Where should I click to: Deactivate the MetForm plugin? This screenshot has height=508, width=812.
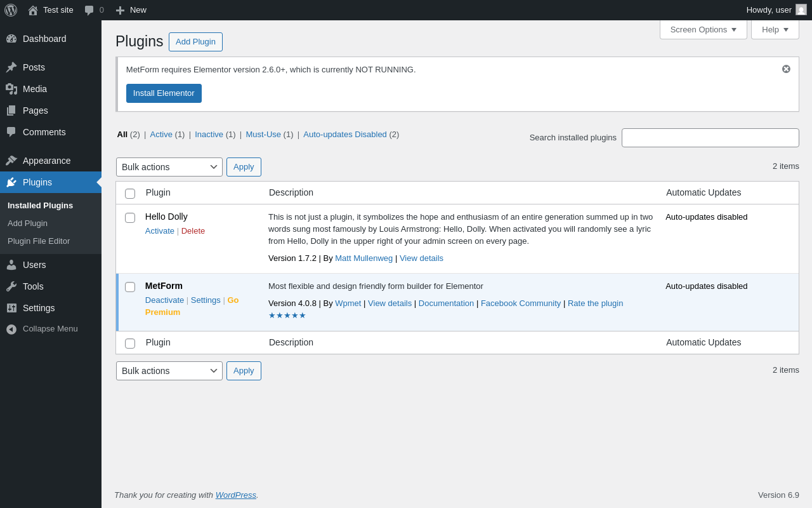(x=164, y=300)
